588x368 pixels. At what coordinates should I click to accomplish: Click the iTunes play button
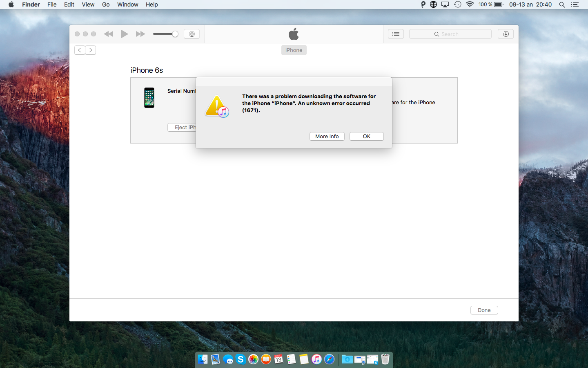(125, 34)
